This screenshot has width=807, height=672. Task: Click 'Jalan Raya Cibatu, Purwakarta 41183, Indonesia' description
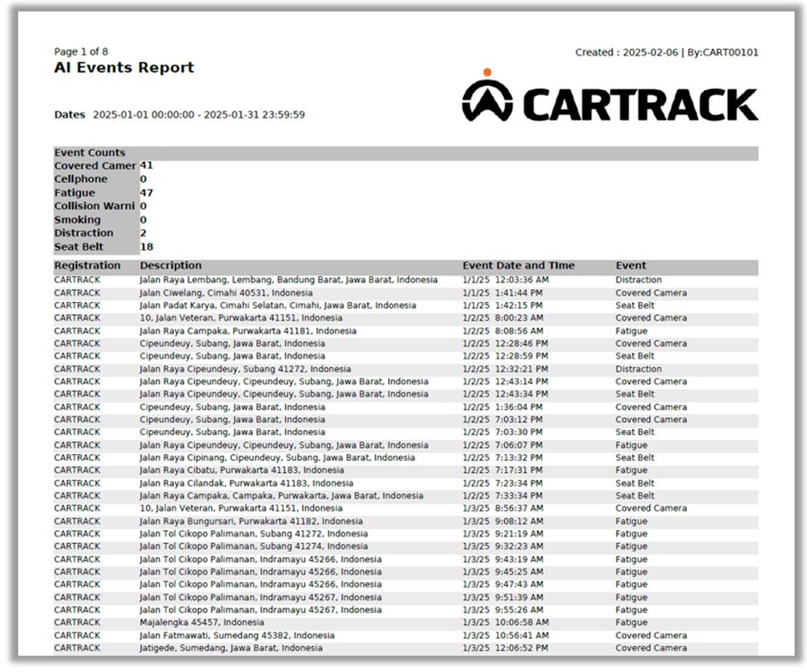(x=242, y=470)
